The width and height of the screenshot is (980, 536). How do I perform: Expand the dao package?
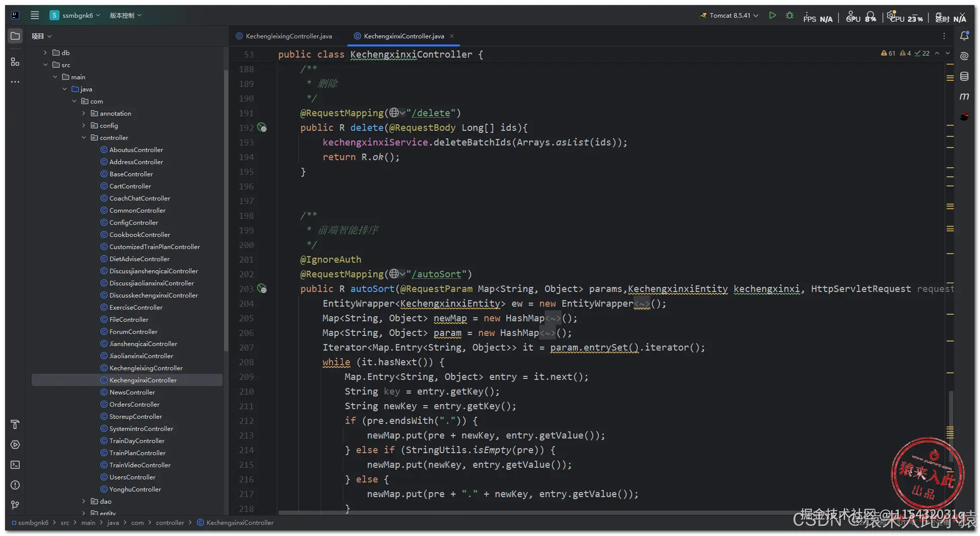pos(83,501)
